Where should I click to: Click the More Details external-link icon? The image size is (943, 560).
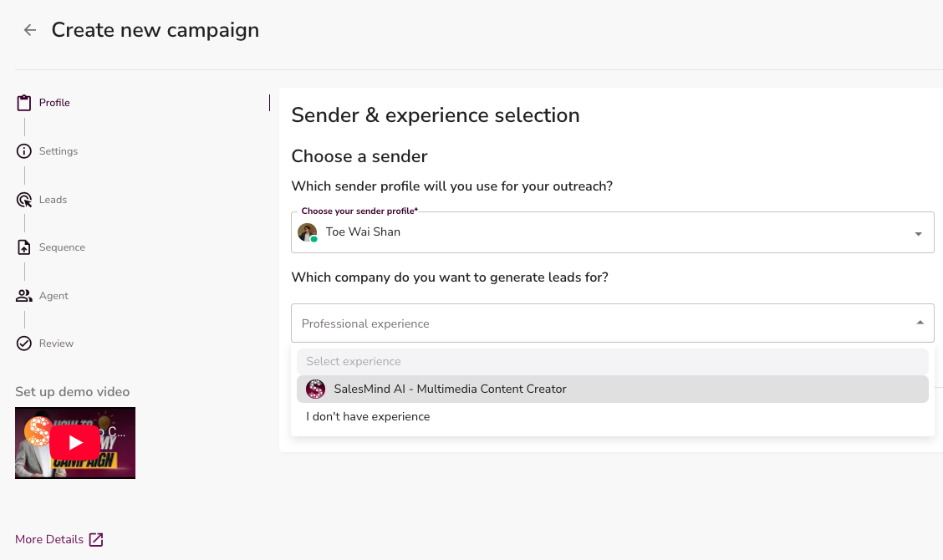pos(96,539)
